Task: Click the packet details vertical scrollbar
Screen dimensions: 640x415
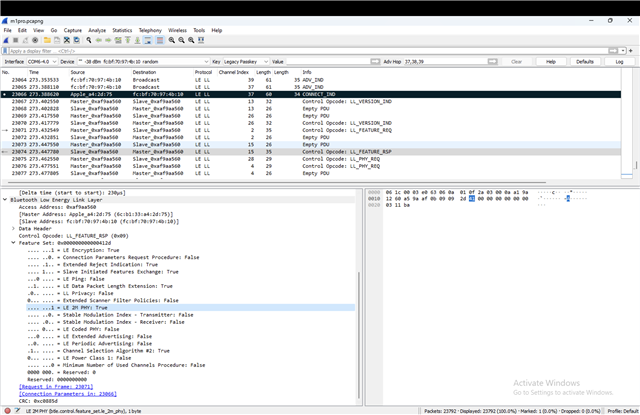Action: tap(359, 335)
